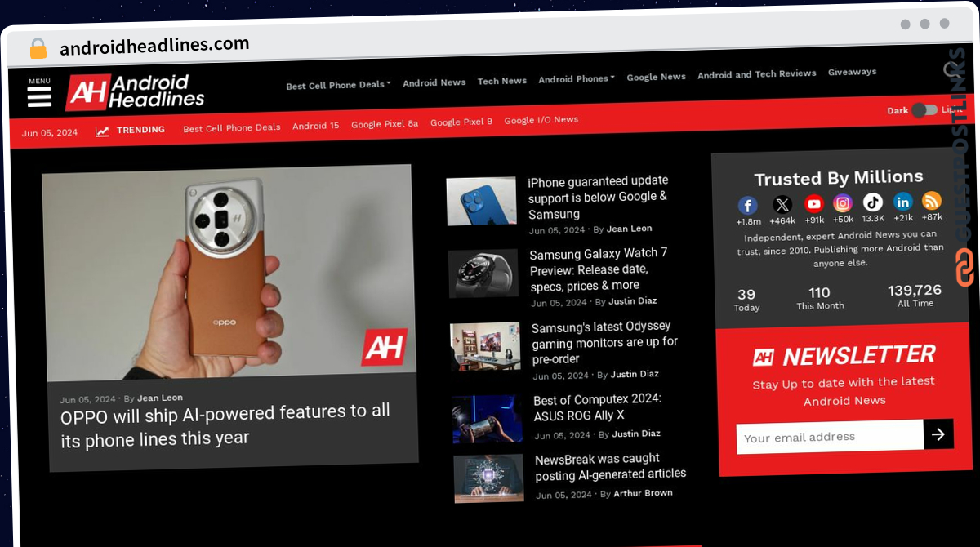Open Android News menu item

click(434, 82)
